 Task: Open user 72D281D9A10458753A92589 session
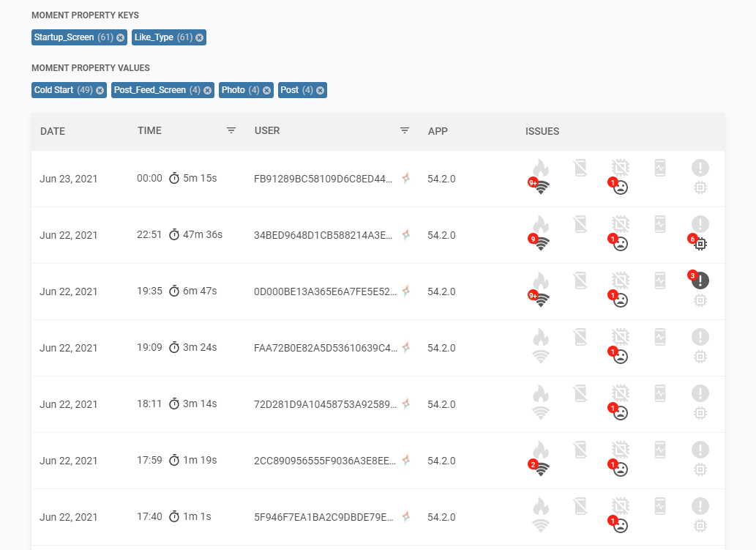pos(326,405)
